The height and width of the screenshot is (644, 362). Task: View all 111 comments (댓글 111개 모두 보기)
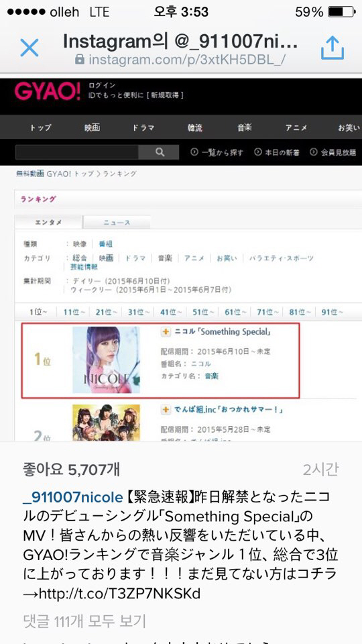84,621
